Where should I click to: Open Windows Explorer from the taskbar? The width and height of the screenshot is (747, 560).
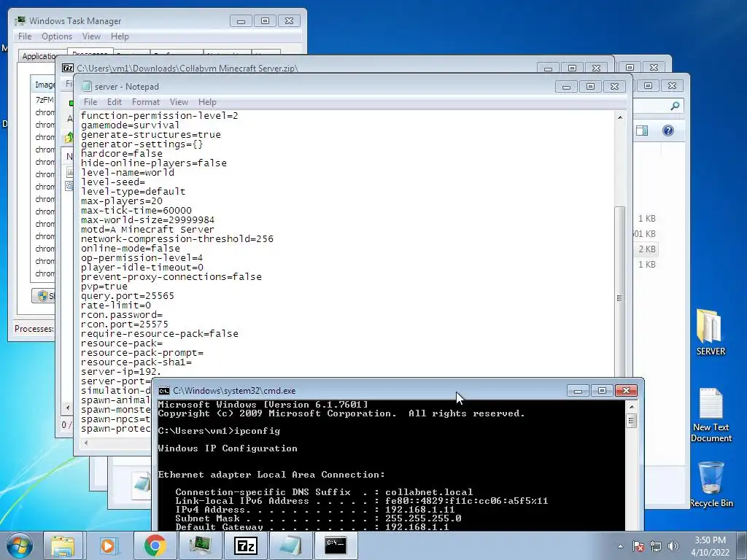[x=63, y=545]
